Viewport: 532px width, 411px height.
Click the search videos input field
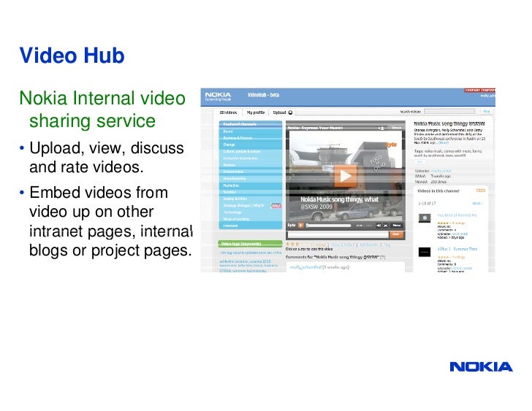(x=449, y=111)
